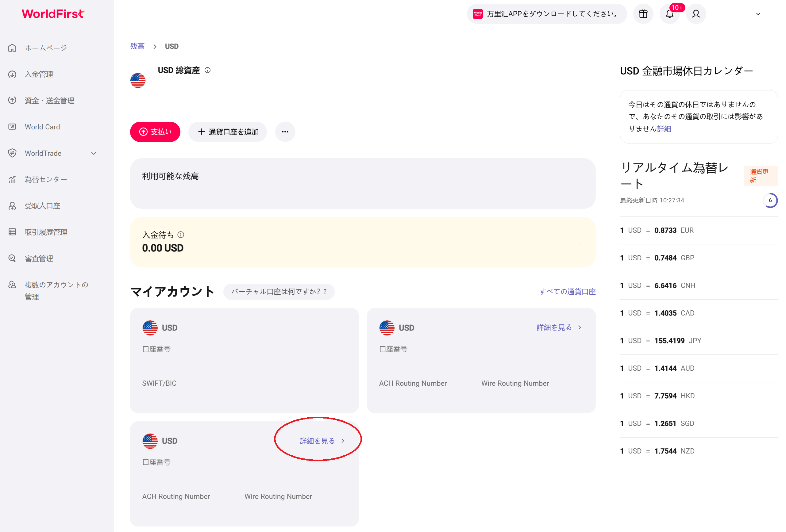Expand the account dropdown arrow in header
Screen dimensions: 786x532
[758, 14]
